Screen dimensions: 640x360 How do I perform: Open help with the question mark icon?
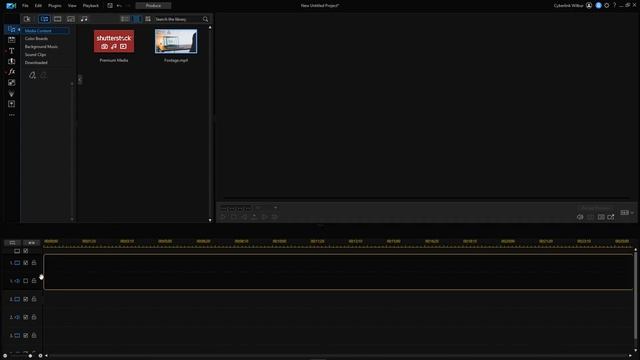click(x=615, y=5)
